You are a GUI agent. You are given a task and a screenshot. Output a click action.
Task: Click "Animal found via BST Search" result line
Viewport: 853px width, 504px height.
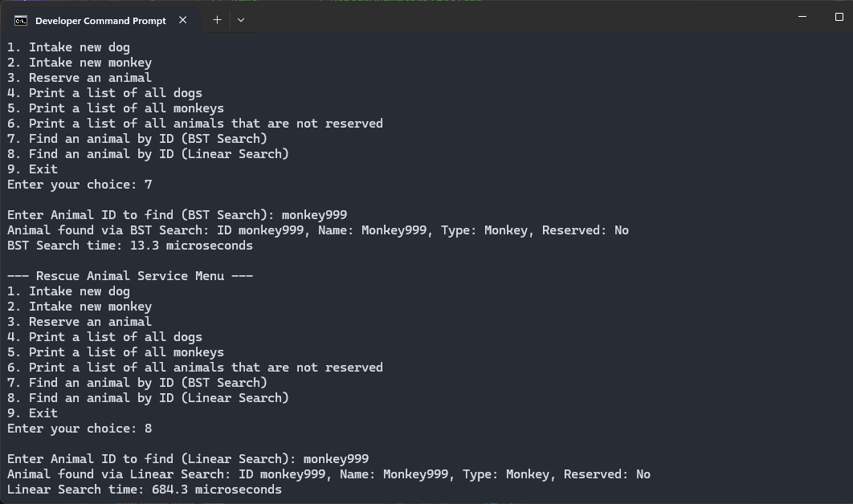pos(318,230)
